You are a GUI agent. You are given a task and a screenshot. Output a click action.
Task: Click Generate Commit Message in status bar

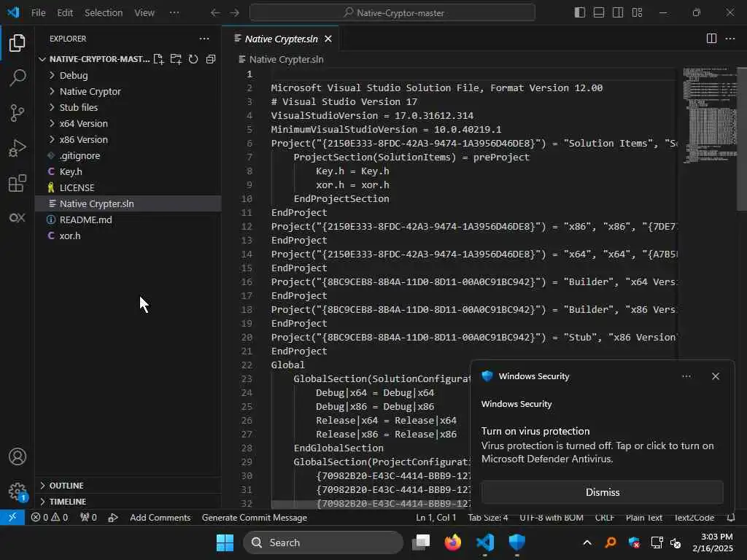pyautogui.click(x=255, y=517)
